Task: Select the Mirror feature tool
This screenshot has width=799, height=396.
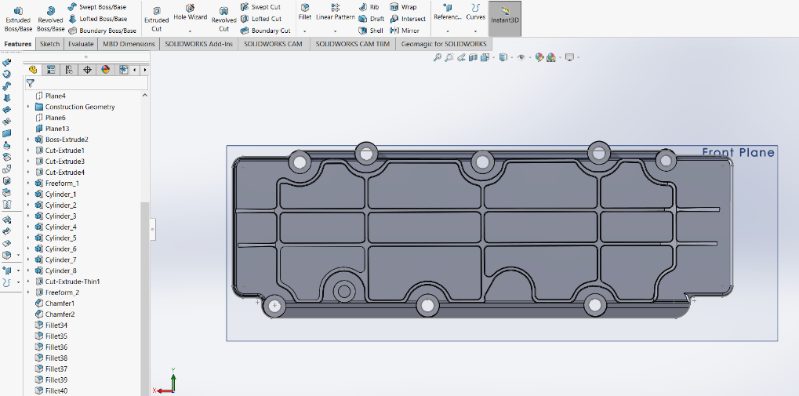Action: [404, 31]
